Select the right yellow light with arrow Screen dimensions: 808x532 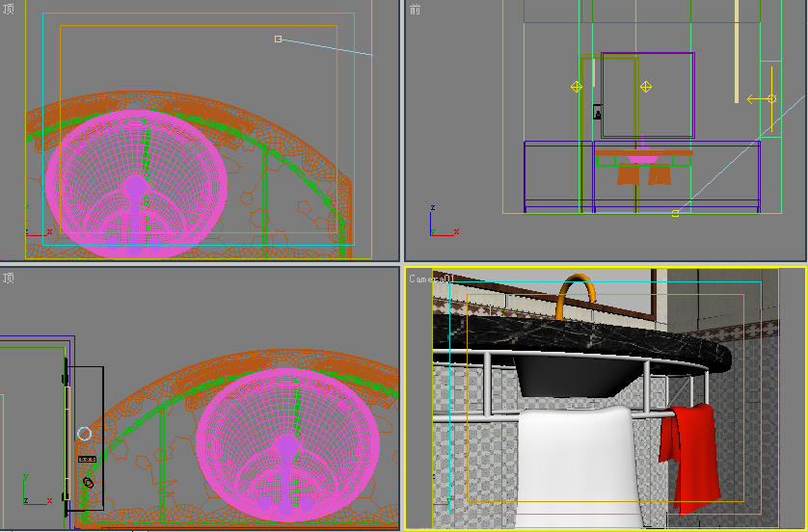pyautogui.click(x=770, y=98)
